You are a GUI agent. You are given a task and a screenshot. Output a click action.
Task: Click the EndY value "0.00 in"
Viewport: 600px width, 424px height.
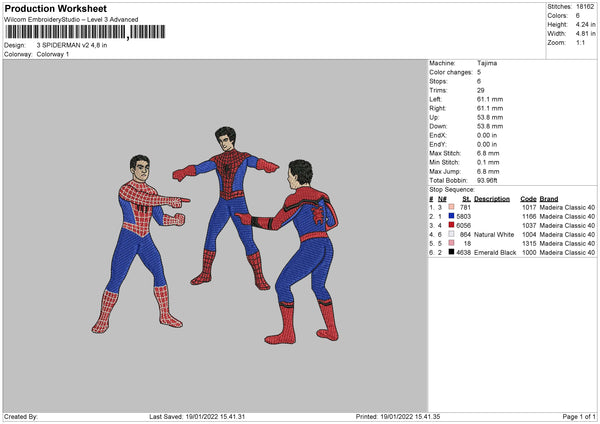point(487,144)
